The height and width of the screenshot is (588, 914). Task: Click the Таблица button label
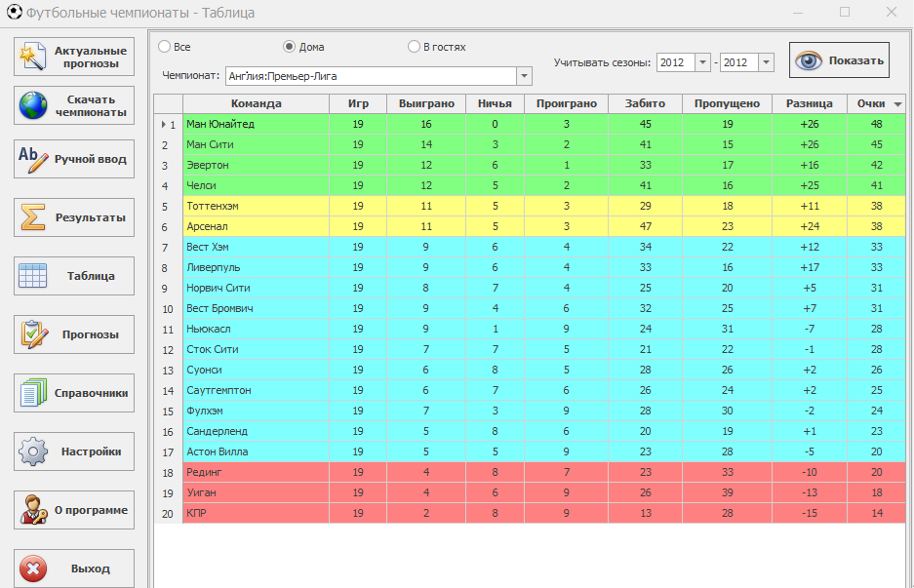click(x=91, y=276)
